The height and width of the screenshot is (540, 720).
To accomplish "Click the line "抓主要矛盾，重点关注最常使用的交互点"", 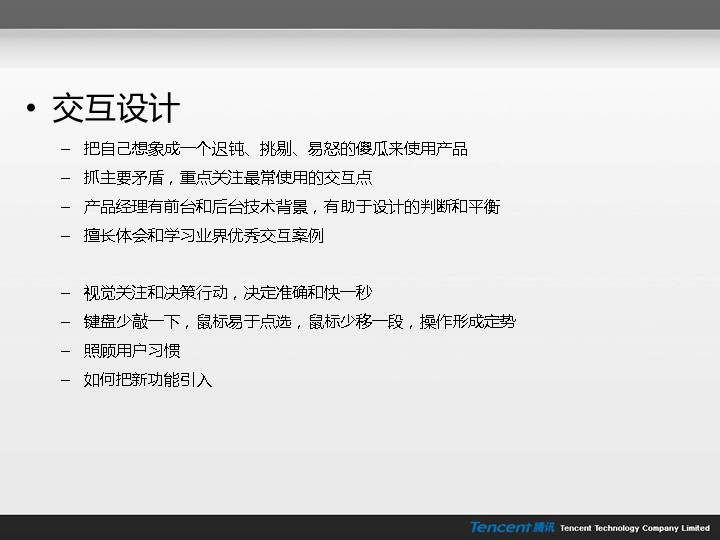I will click(x=228, y=178).
